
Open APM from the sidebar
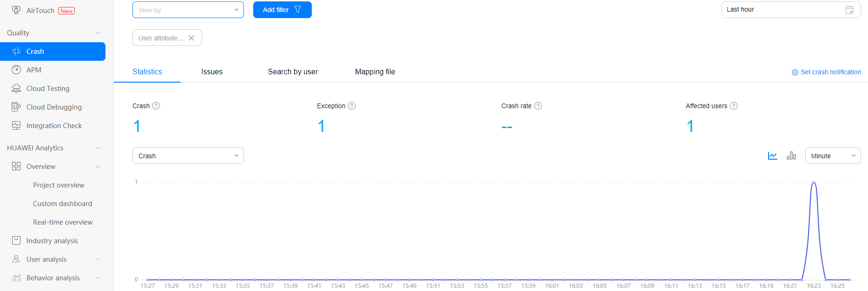point(34,70)
